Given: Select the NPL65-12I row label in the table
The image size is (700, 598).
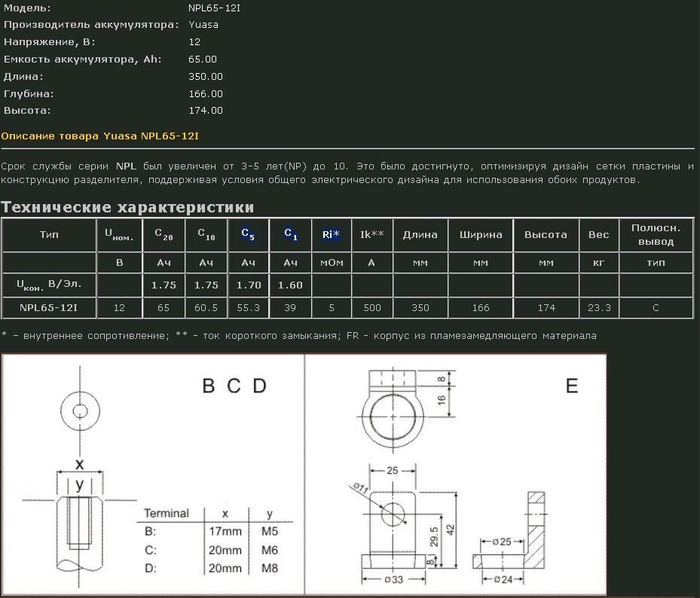Looking at the screenshot, I should (49, 307).
